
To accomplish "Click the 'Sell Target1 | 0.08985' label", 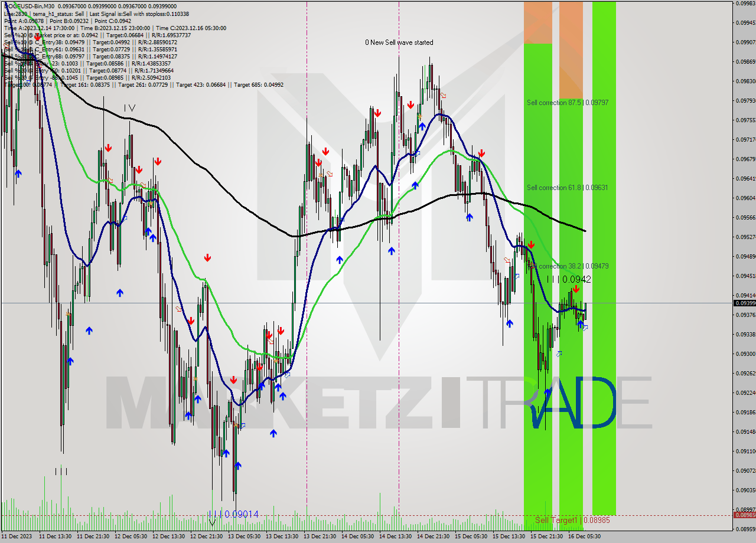I will pyautogui.click(x=572, y=520).
